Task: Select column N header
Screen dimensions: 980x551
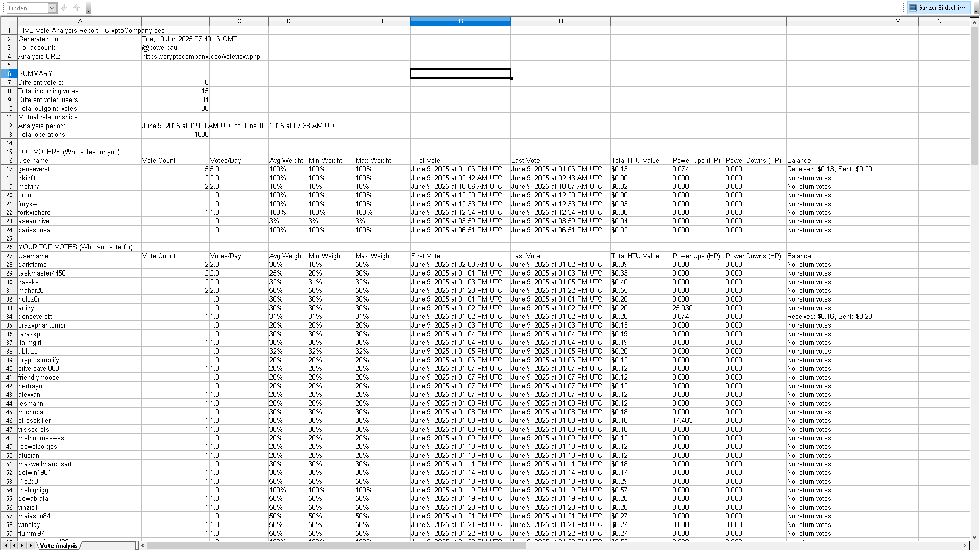Action: tap(939, 21)
